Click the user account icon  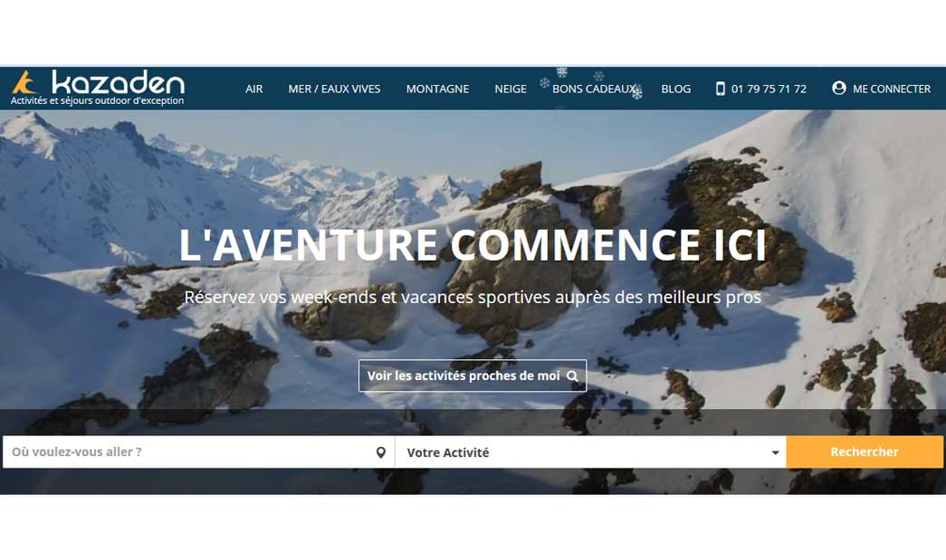pos(838,88)
